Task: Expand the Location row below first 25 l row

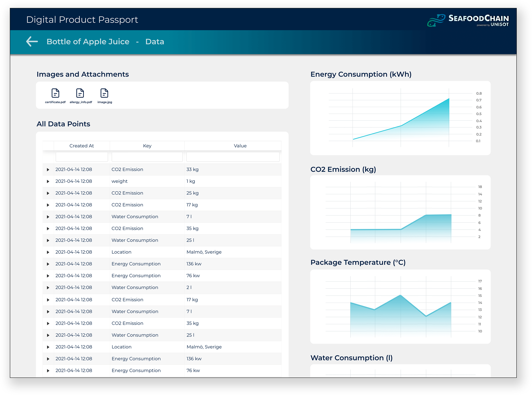Action: coord(48,252)
